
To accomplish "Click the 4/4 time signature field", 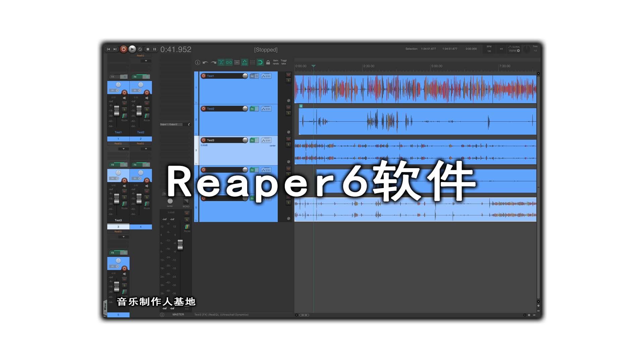I will tap(501, 49).
